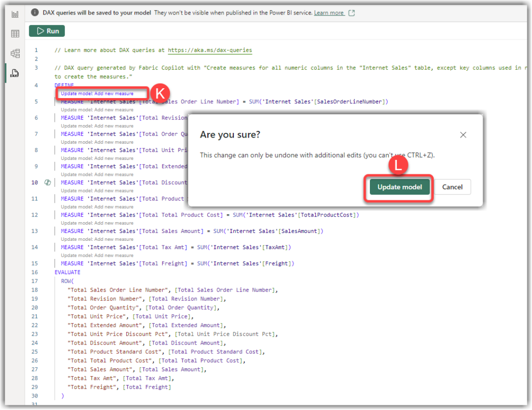Click "Total Total Product Cost" string line 26
The height and width of the screenshot is (410, 532).
[110, 361]
